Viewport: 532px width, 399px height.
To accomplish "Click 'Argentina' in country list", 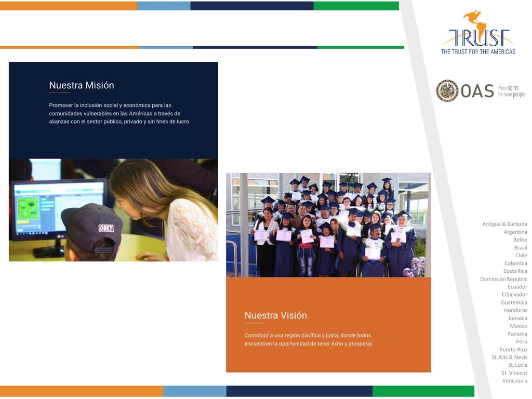I will pos(515,232).
